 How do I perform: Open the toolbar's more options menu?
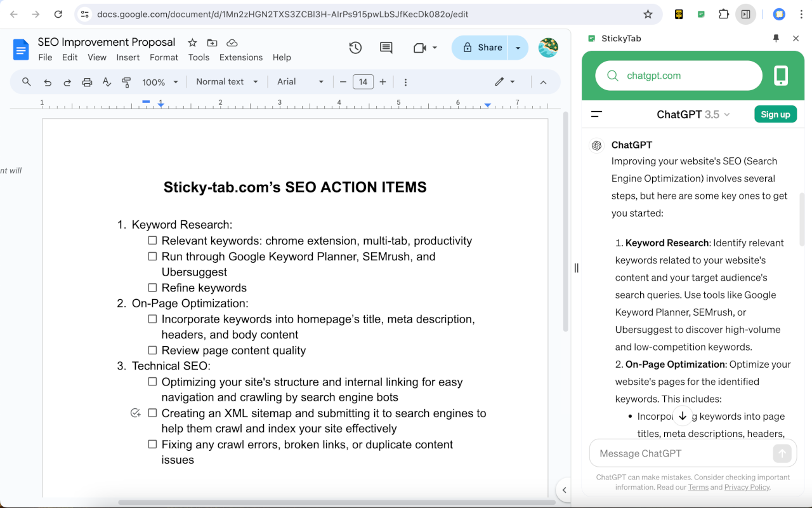(405, 82)
